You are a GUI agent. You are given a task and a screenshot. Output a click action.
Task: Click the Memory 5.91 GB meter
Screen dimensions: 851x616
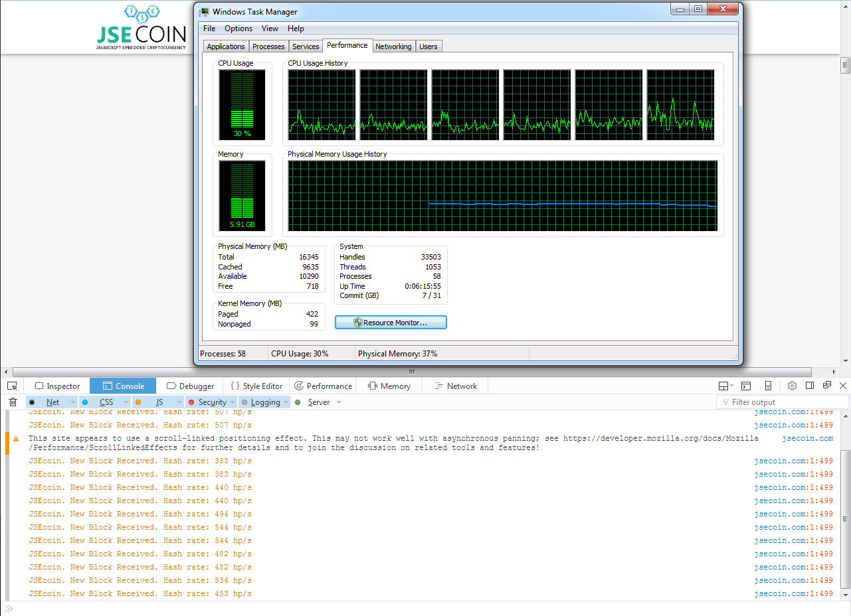[x=242, y=195]
